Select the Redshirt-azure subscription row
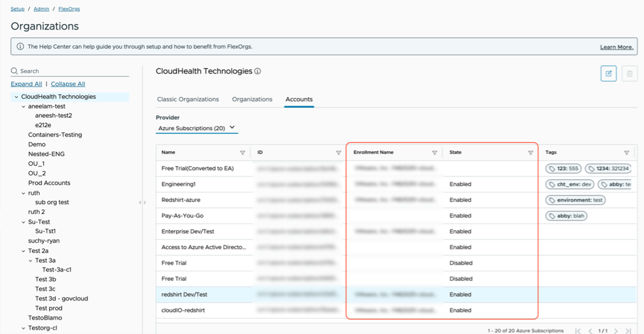The width and height of the screenshot is (644, 334). [x=396, y=200]
